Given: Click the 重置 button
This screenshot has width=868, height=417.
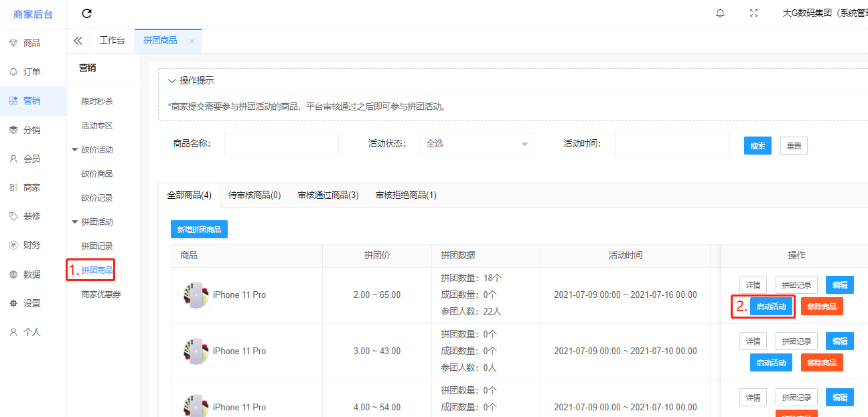Looking at the screenshot, I should click(794, 145).
